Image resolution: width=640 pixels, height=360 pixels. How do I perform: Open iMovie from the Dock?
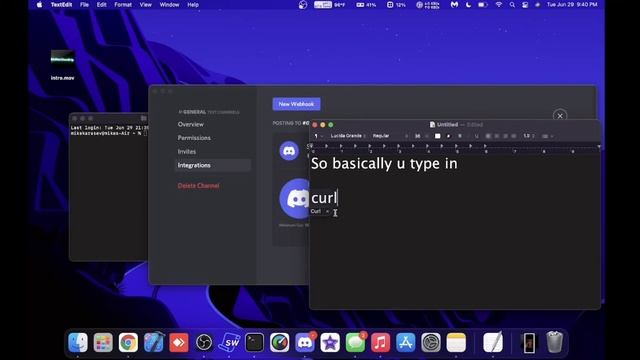click(x=330, y=342)
